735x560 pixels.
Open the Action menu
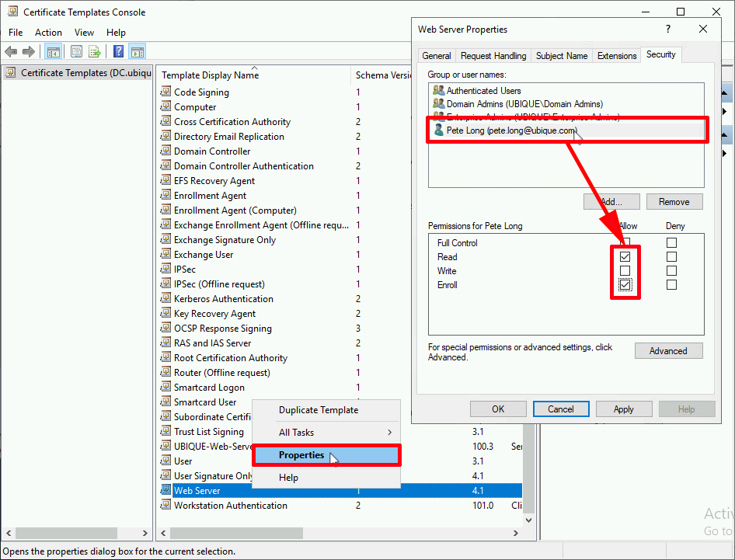point(48,33)
